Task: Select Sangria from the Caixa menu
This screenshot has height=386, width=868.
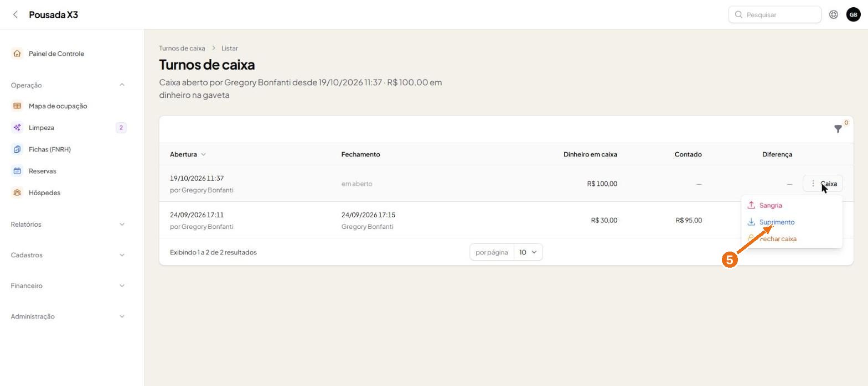Action: tap(792, 205)
